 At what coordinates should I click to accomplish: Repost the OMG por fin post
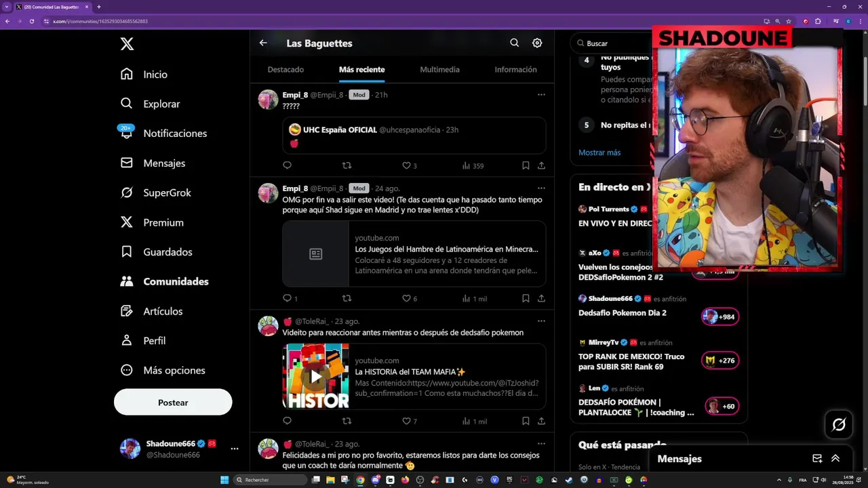pos(347,298)
